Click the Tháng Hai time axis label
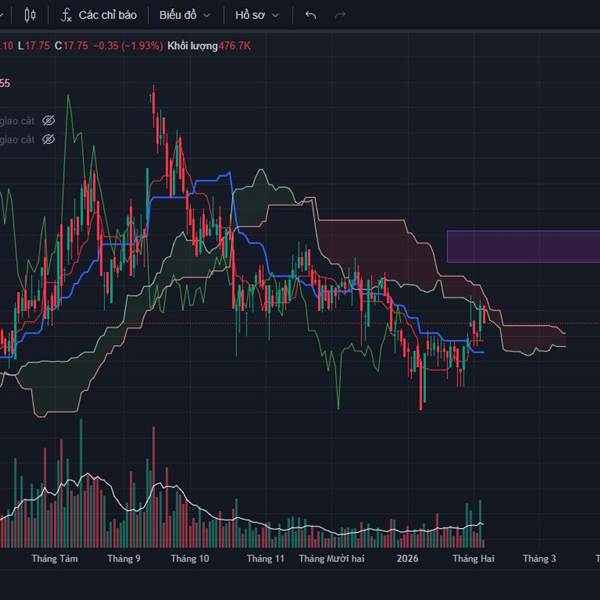 pos(473,559)
